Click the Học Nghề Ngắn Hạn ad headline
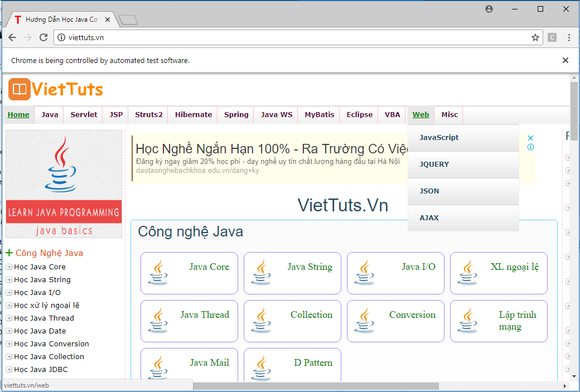The height and width of the screenshot is (392, 580). pyautogui.click(x=272, y=149)
